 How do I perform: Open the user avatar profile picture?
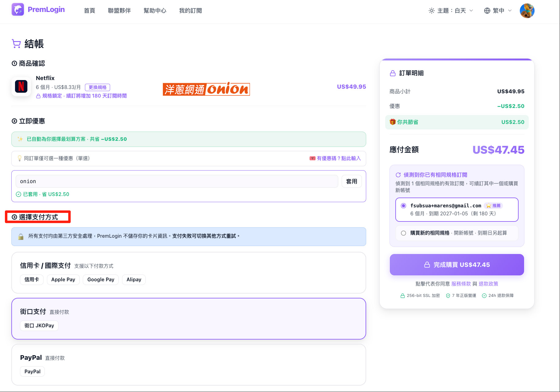[527, 11]
